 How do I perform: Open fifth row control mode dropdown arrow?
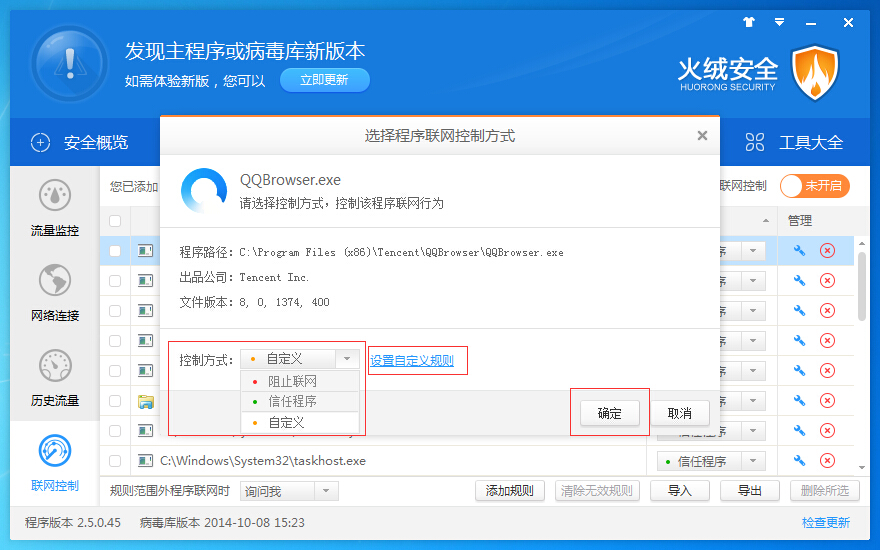[x=753, y=370]
